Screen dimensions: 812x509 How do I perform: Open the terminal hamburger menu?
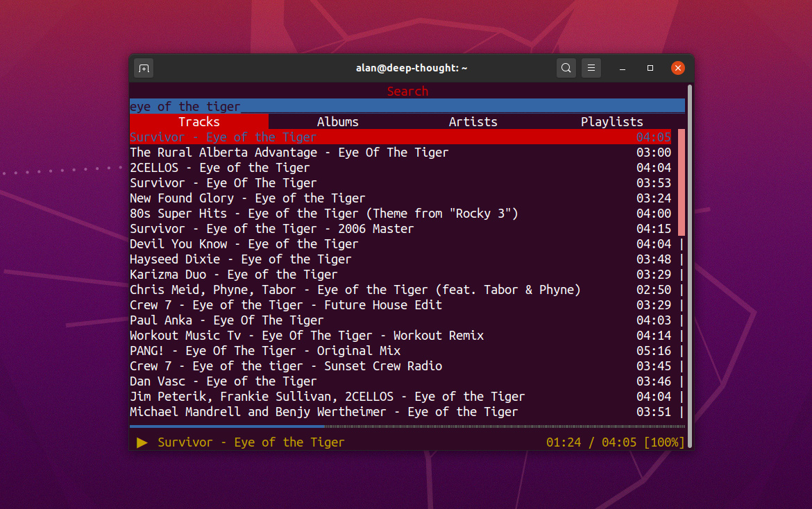pos(591,68)
